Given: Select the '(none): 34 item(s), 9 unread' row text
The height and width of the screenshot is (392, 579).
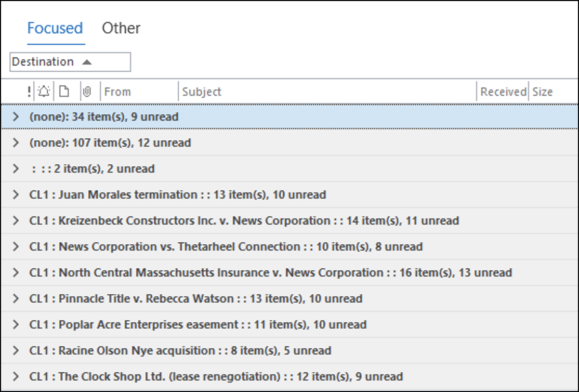Looking at the screenshot, I should tap(104, 117).
